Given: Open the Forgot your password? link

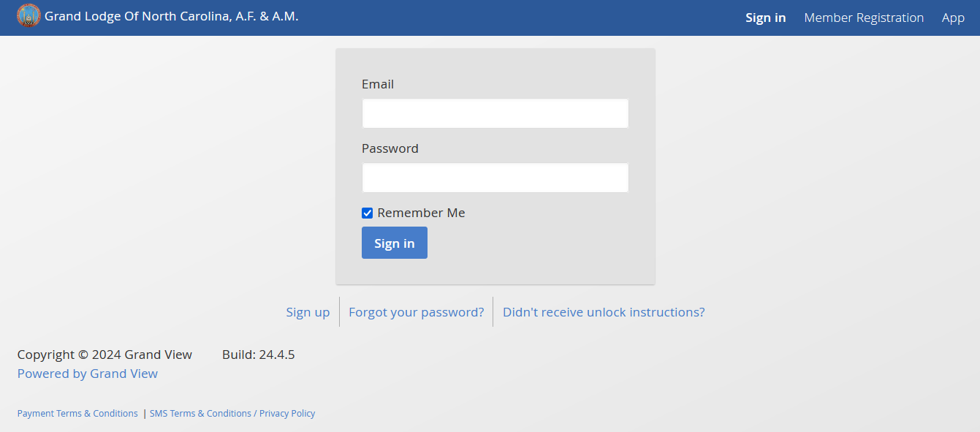Looking at the screenshot, I should (416, 312).
